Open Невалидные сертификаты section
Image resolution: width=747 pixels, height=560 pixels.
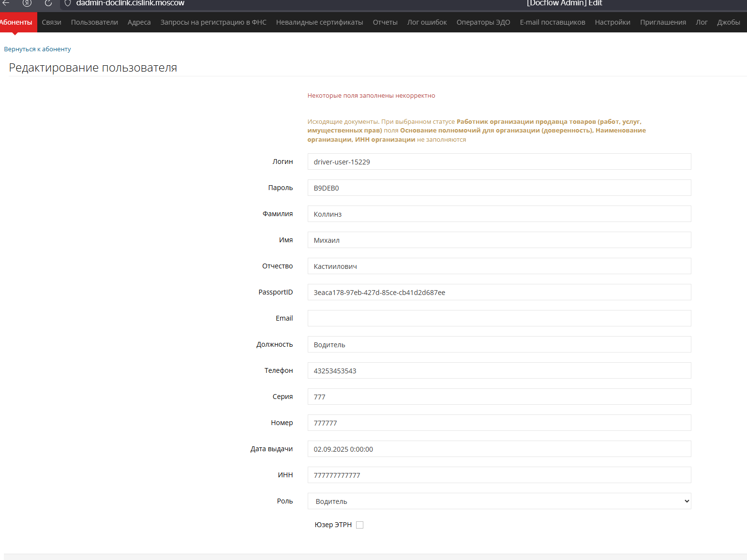coord(319,22)
